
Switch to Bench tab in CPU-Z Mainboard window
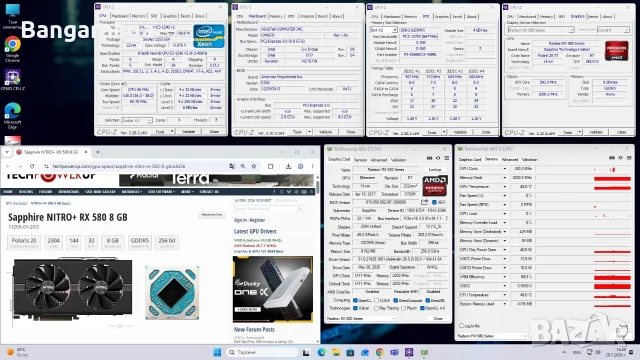(323, 16)
